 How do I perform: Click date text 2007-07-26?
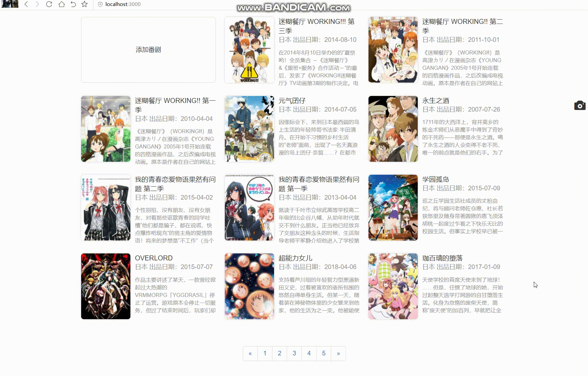pyautogui.click(x=484, y=110)
